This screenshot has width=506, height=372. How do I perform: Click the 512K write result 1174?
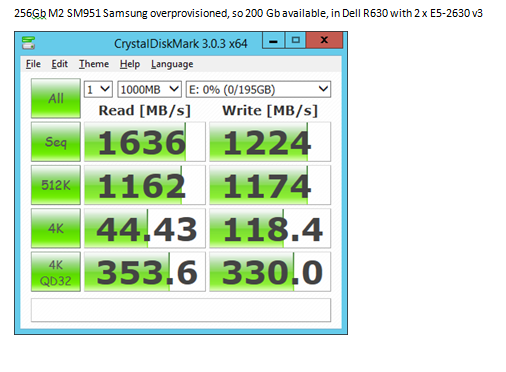coord(270,185)
